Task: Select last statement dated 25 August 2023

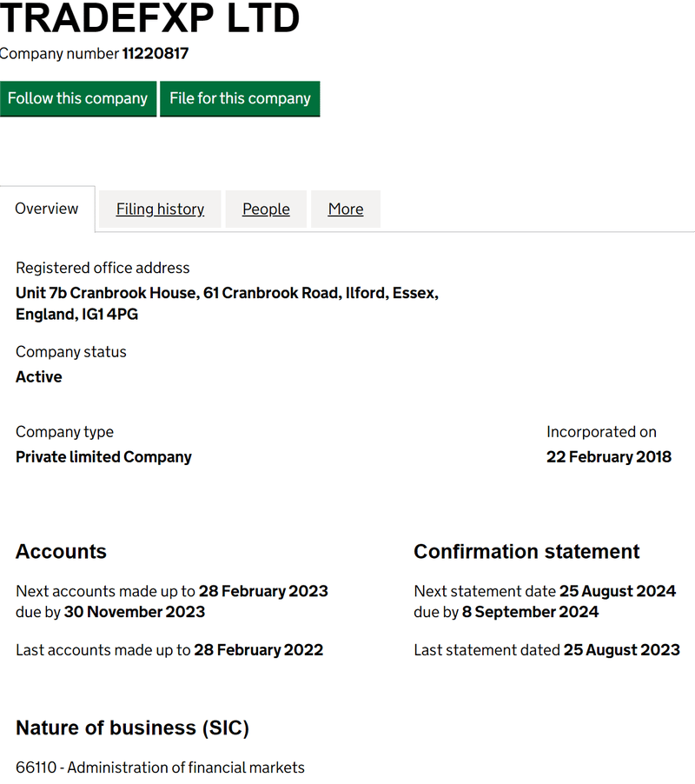Action: [x=622, y=650]
